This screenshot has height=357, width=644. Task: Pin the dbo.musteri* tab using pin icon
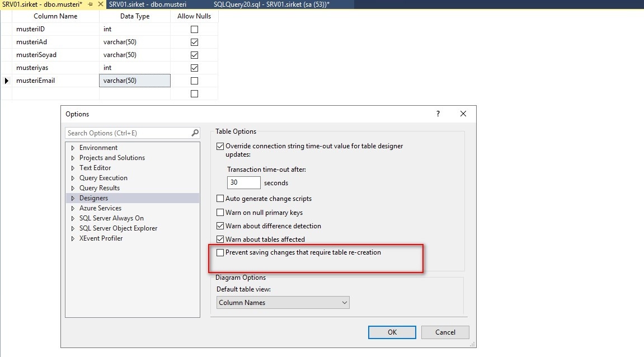point(90,4)
